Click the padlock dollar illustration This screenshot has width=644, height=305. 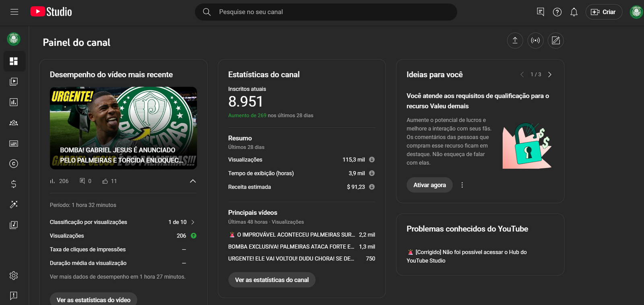tap(527, 146)
